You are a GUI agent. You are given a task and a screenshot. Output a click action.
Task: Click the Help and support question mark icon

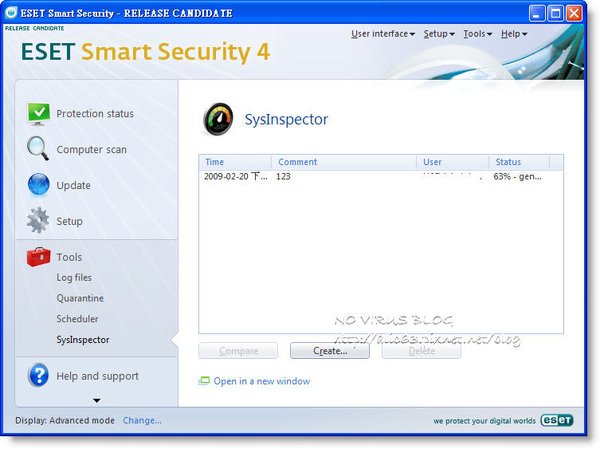(x=38, y=375)
